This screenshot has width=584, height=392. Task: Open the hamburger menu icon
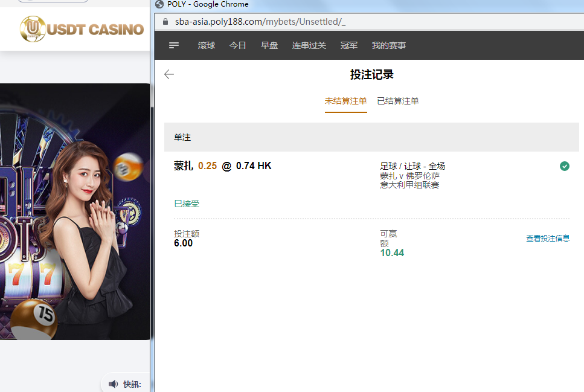[x=173, y=45]
